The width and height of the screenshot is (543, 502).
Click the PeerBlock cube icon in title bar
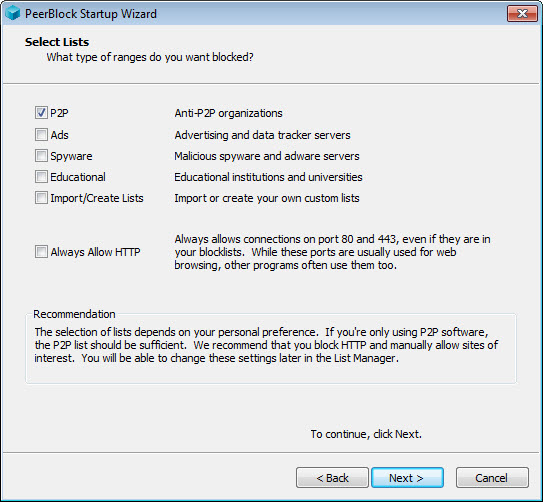coord(13,14)
